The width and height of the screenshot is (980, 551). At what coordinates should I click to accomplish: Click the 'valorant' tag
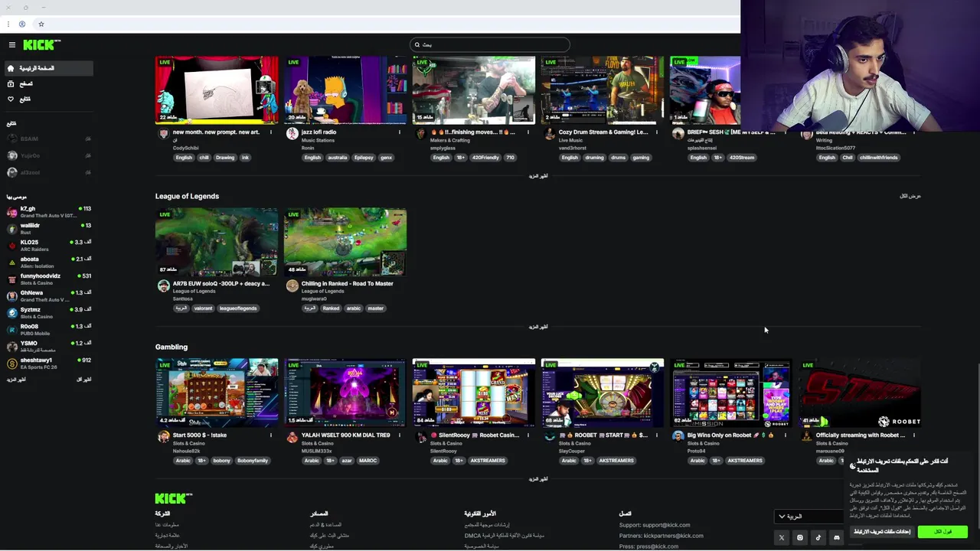tap(203, 308)
